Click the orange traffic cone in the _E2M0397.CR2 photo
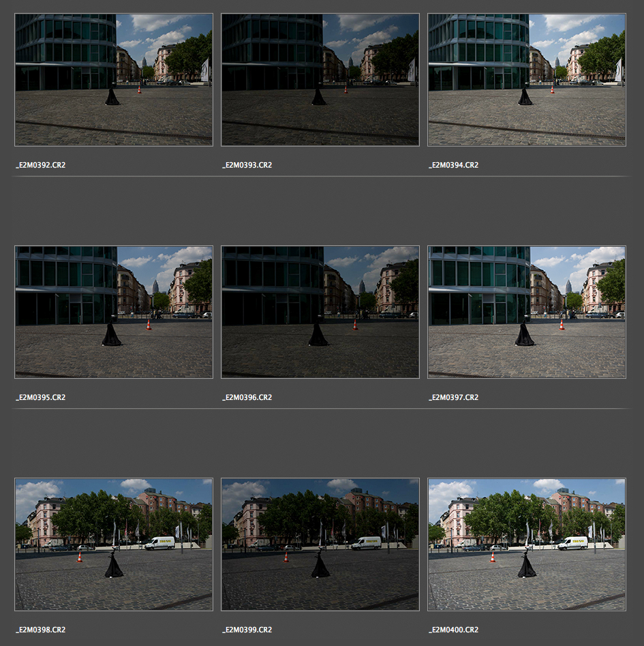 click(562, 325)
